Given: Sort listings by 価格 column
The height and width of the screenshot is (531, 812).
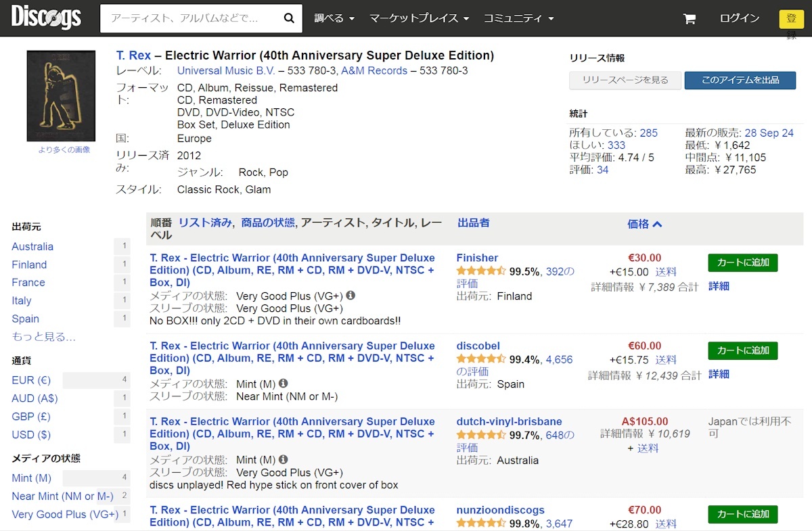Looking at the screenshot, I should (x=644, y=224).
